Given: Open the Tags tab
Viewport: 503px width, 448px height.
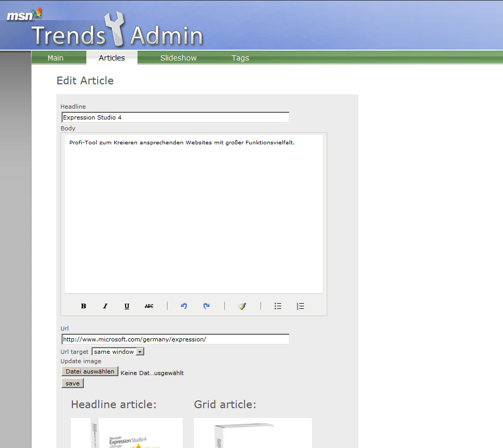Looking at the screenshot, I should (240, 58).
